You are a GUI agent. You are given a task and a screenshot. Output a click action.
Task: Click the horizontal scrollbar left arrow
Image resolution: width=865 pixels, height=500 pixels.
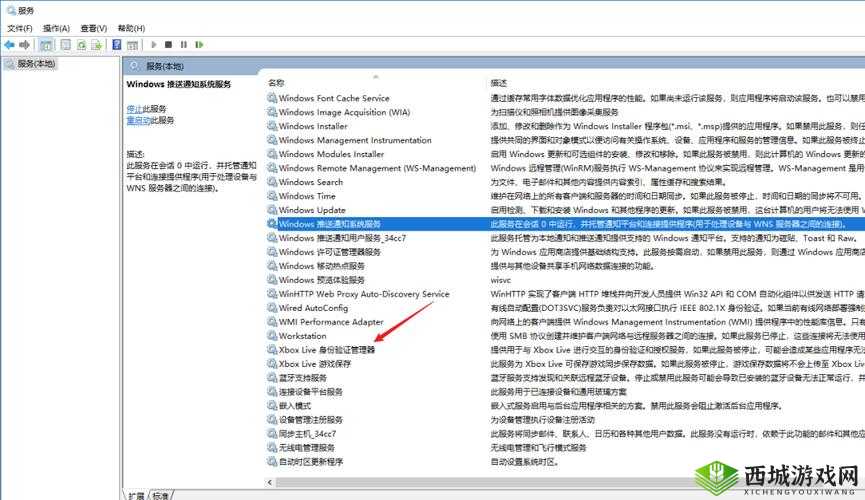(270, 482)
